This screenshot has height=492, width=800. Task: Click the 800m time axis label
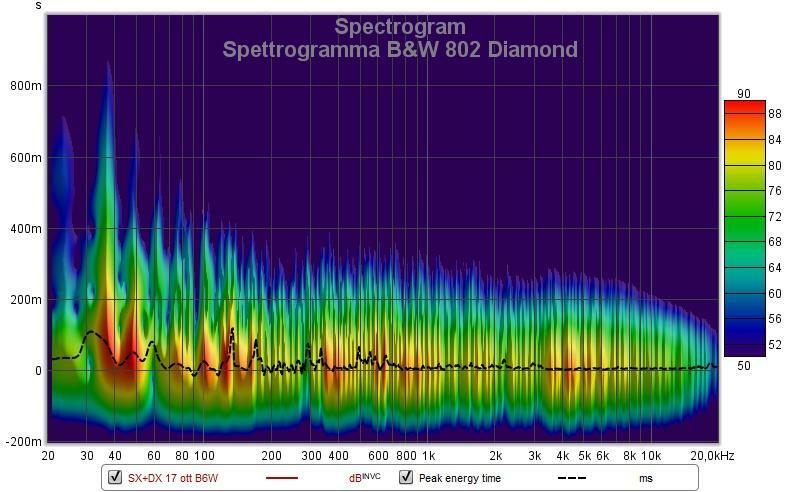coord(26,86)
